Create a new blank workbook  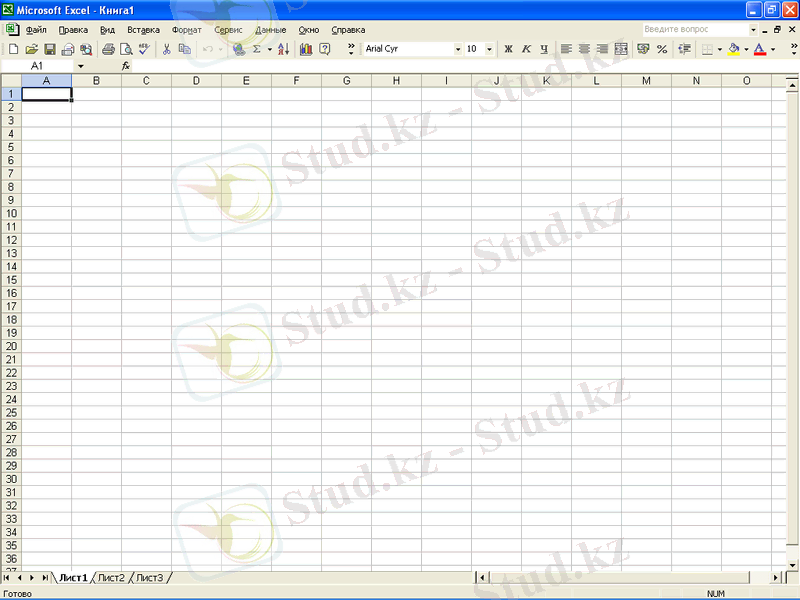(14, 49)
